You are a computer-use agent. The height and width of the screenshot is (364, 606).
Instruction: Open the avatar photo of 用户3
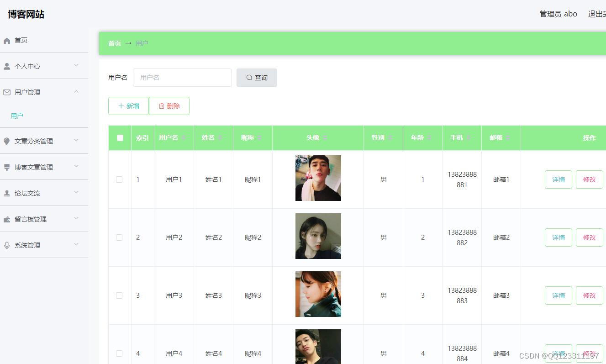[x=318, y=294]
